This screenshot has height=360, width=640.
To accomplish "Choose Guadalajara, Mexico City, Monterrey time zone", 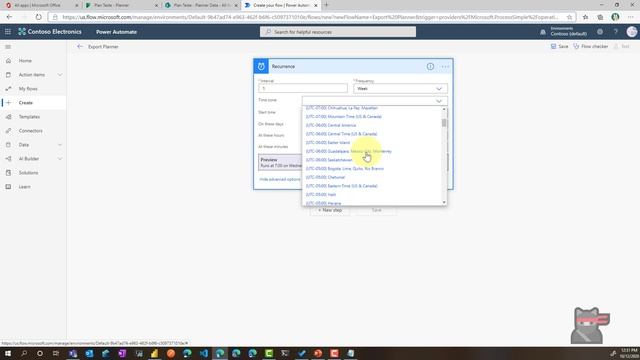I will click(x=349, y=151).
